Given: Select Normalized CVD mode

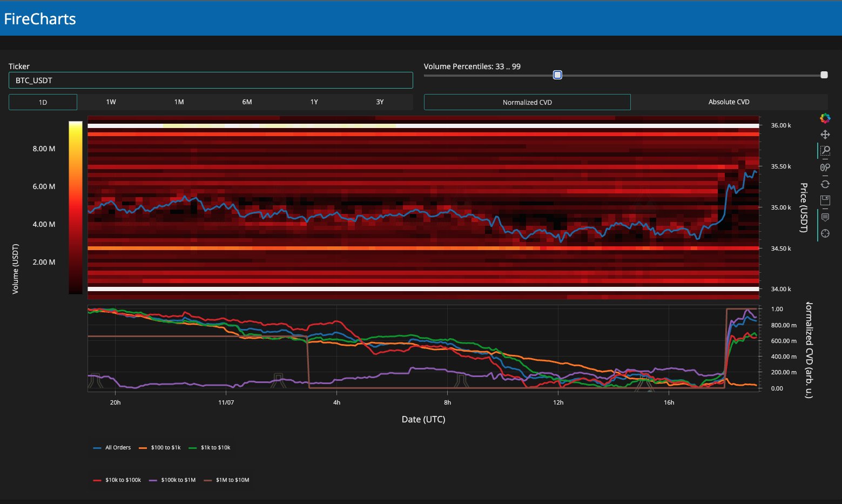Looking at the screenshot, I should 527,102.
